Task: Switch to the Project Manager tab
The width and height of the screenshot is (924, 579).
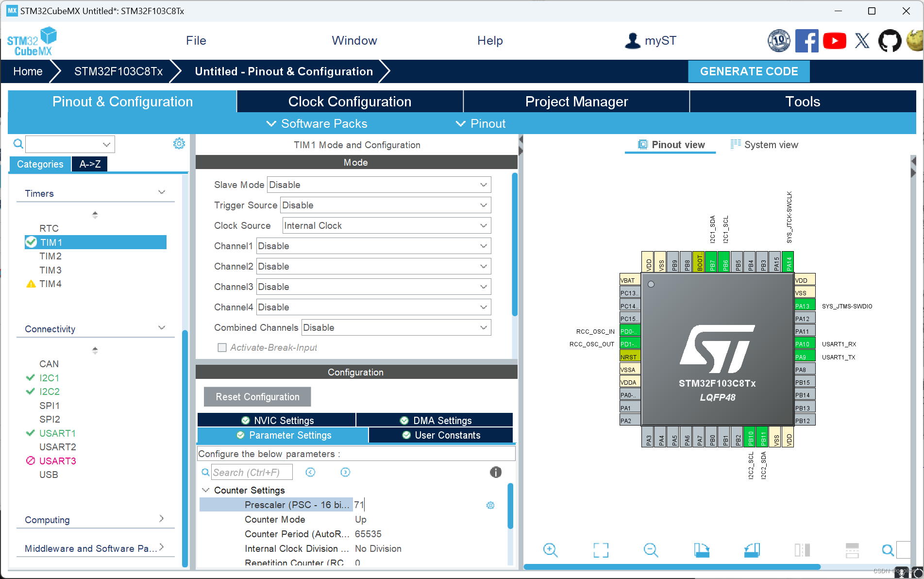Action: [576, 102]
